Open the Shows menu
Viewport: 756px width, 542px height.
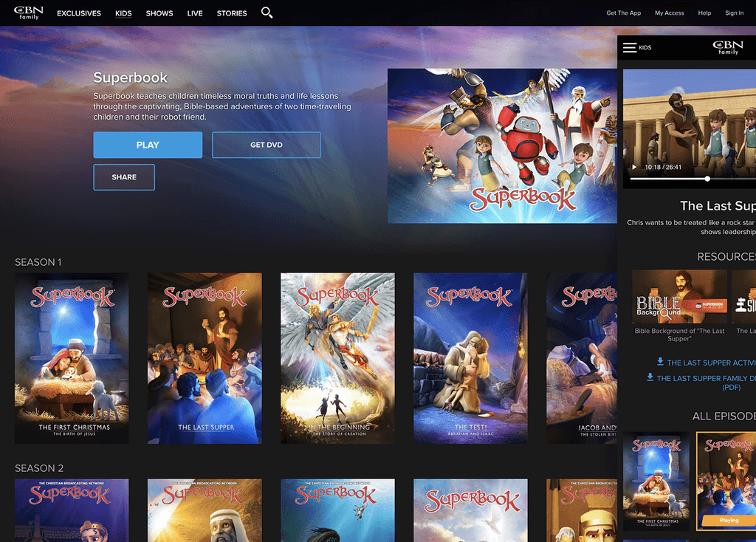click(159, 13)
